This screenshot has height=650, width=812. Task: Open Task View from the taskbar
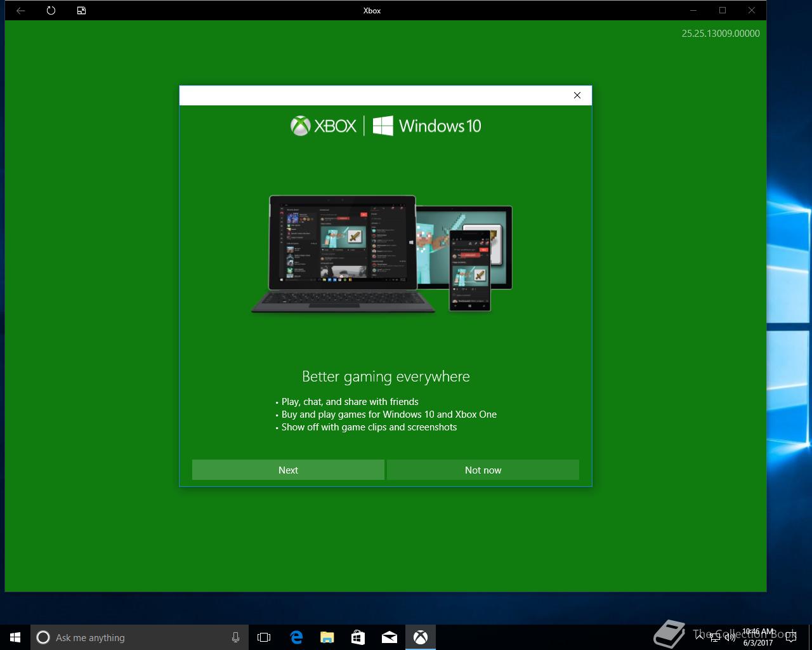pyautogui.click(x=264, y=637)
